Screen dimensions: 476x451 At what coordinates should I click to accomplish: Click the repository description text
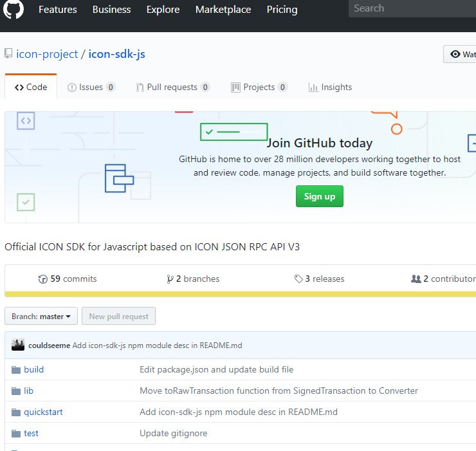[152, 246]
